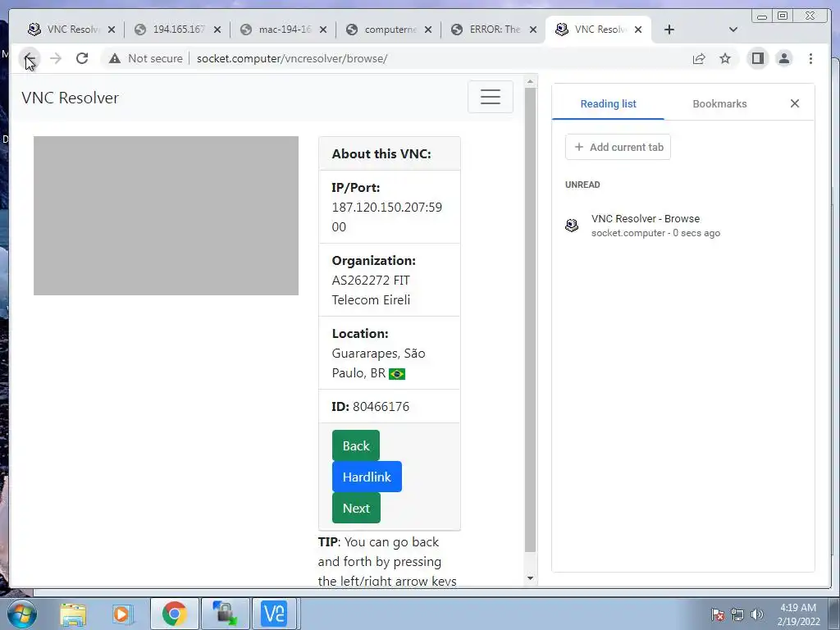Open the VNC Viewer taskbar icon
The height and width of the screenshot is (630, 840).
(274, 614)
